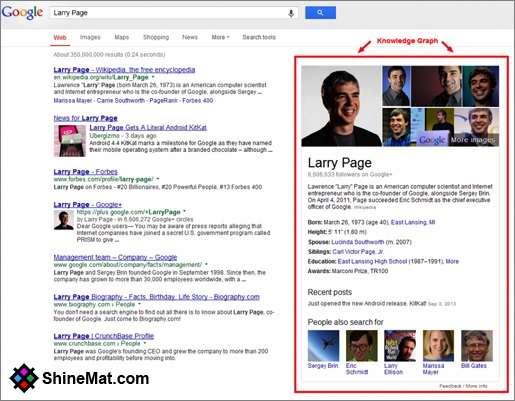Expand the arrow beside the google.com/about URL

tap(206, 265)
